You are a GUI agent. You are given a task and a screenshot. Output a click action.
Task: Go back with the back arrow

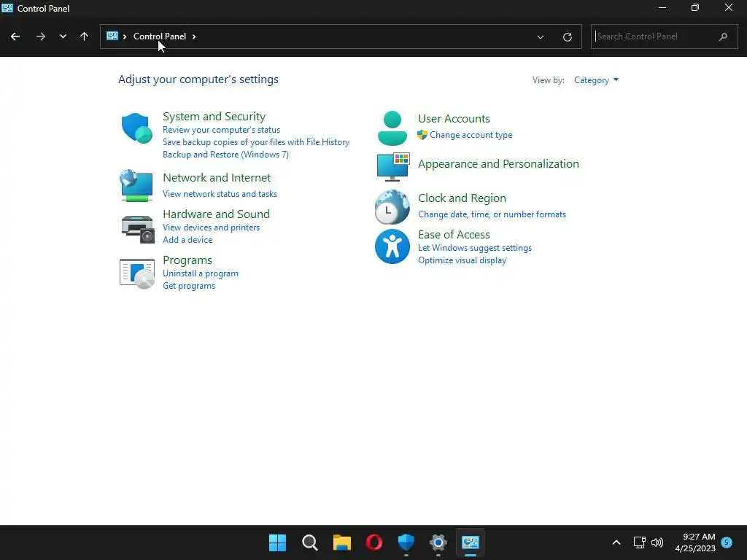(x=15, y=36)
